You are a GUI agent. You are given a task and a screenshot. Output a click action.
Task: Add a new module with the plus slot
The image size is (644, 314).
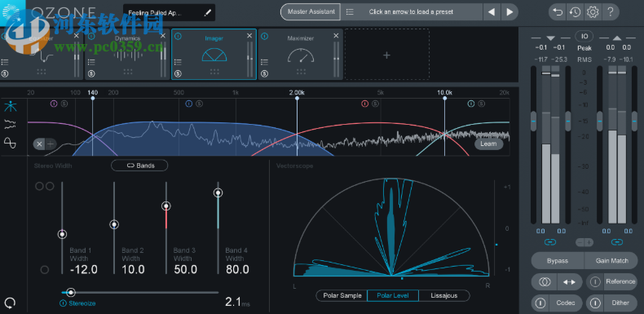click(386, 55)
